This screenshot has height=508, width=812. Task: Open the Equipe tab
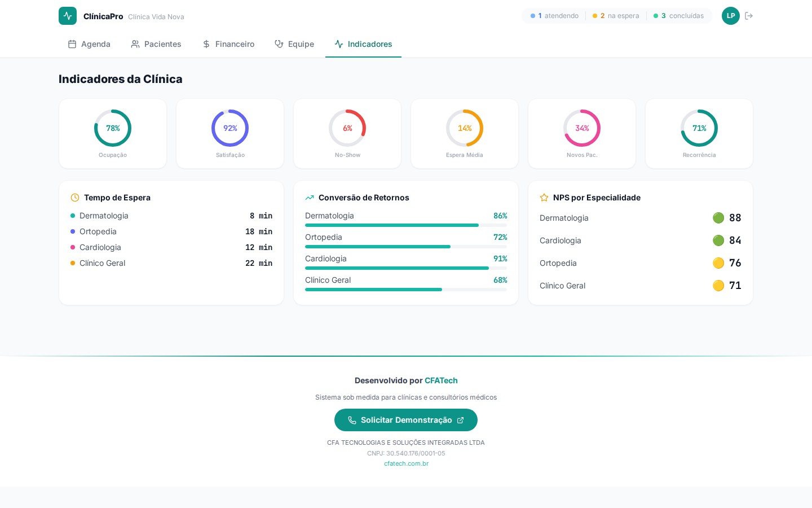pos(294,44)
